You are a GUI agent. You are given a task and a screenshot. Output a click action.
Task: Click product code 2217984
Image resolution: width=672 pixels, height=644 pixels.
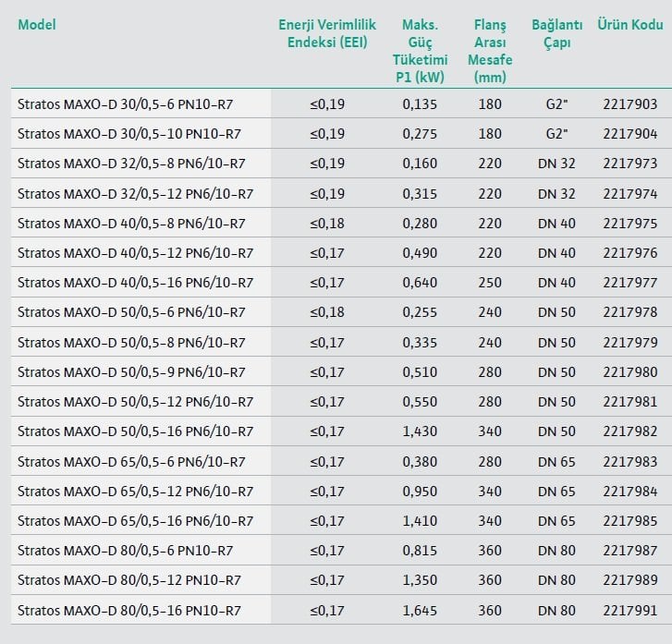point(630,491)
